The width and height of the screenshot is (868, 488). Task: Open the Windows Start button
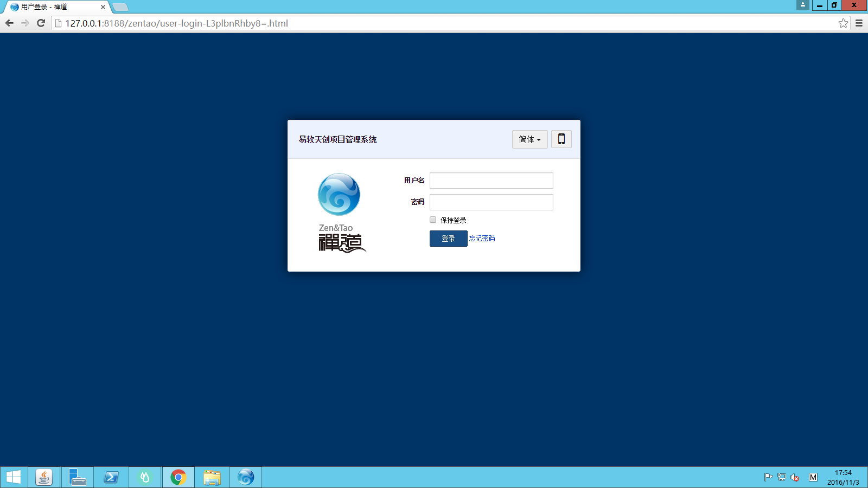coord(14,477)
